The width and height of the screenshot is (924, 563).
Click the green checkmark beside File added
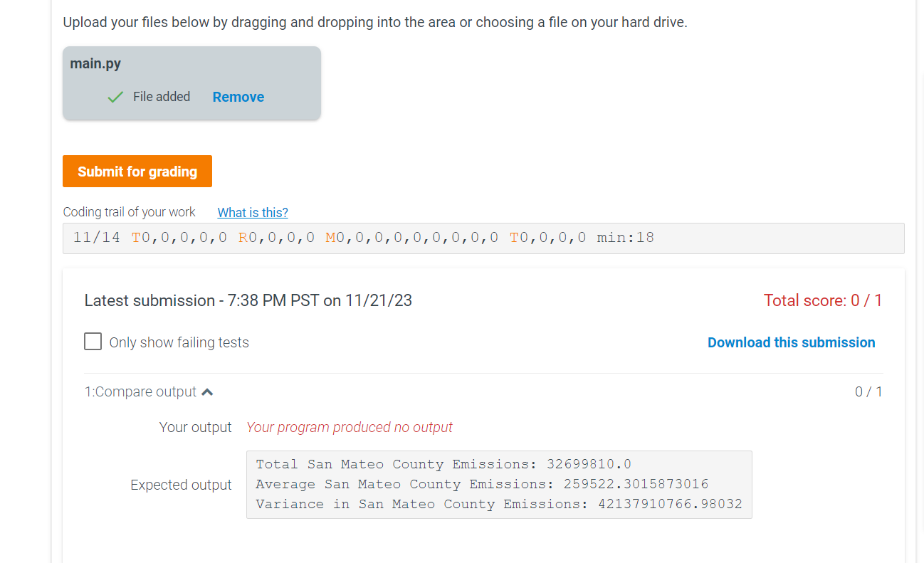click(115, 96)
